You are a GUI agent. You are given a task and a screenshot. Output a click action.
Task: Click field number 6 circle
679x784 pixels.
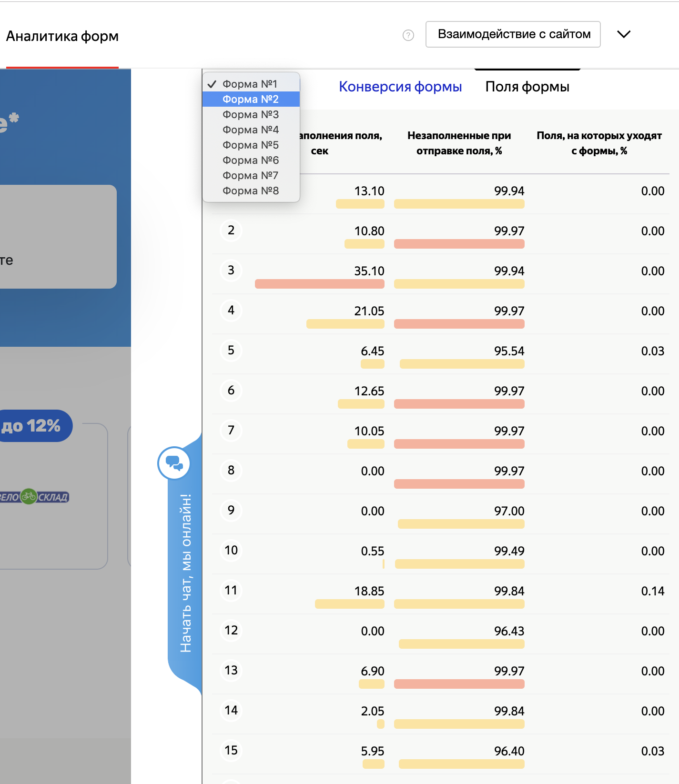pos(231,391)
